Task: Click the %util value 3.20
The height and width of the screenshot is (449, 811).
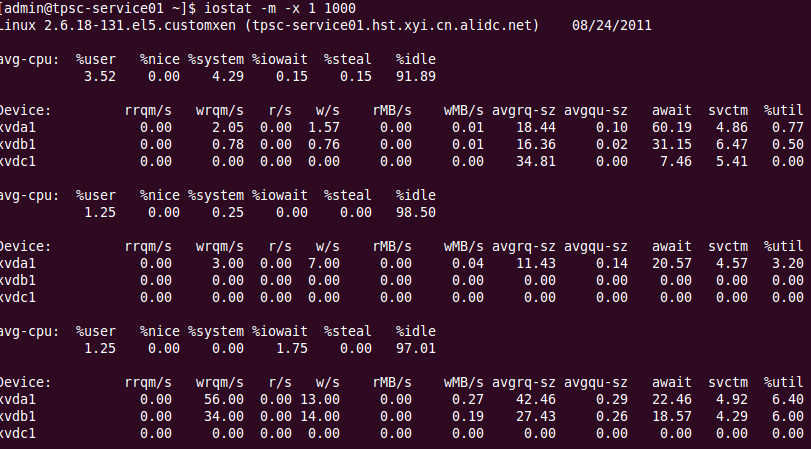Action: coord(788,263)
